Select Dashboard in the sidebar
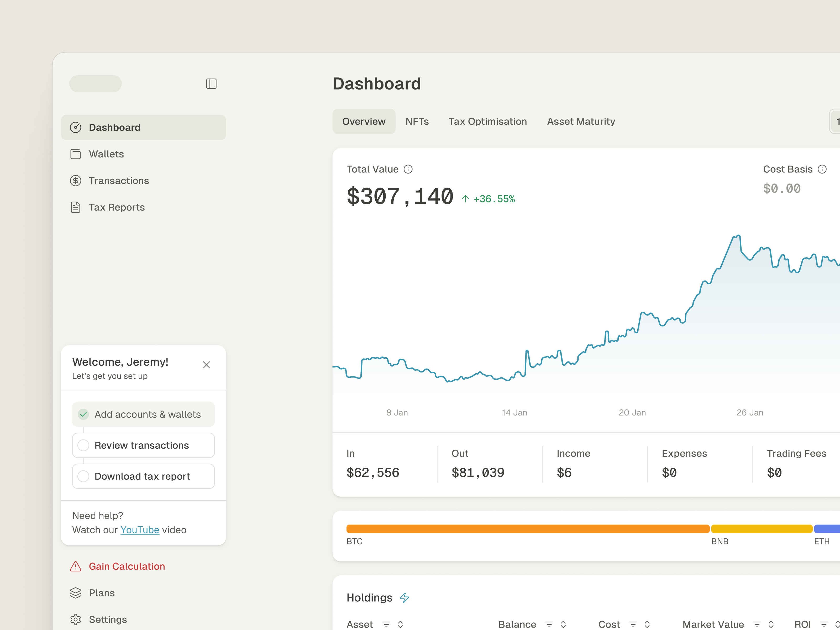840x630 pixels. click(144, 128)
